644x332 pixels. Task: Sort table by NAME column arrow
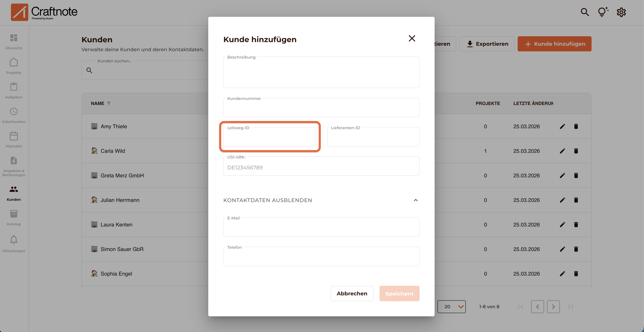(109, 103)
